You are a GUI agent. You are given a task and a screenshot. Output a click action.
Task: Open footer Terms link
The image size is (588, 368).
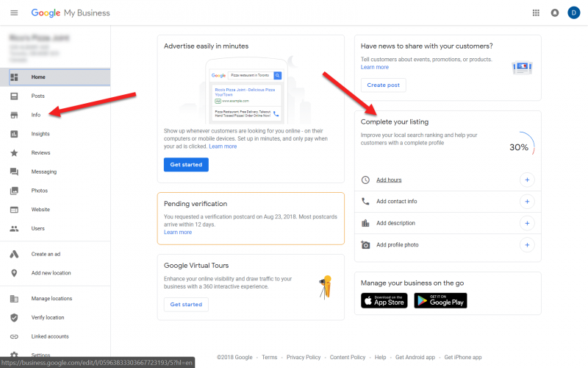click(269, 357)
